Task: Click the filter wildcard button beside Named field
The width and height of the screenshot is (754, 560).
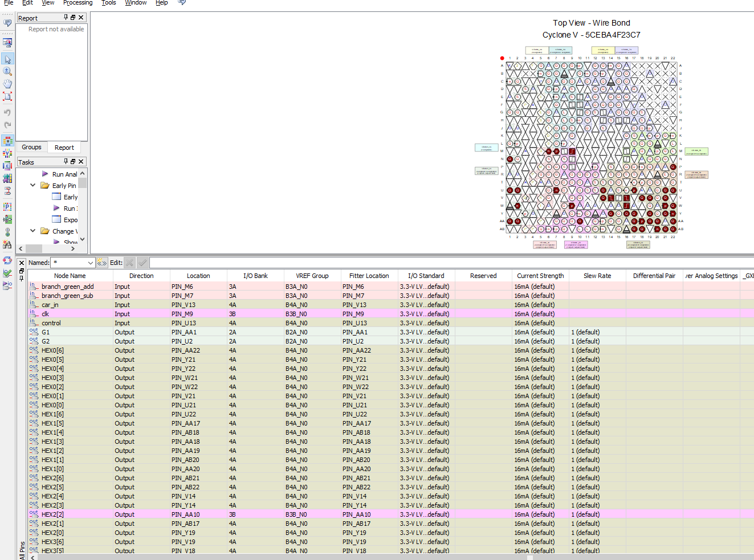Action: (102, 263)
